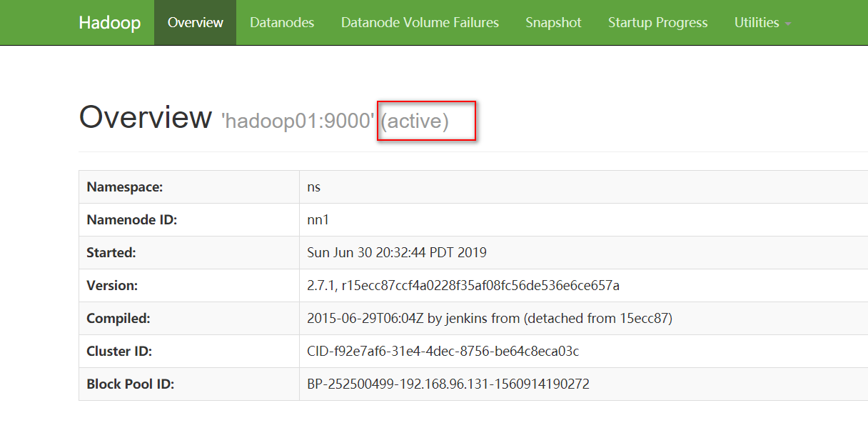Screen dimensions: 868x438
Task: Select the BP-252500499 block pool value
Action: (448, 384)
